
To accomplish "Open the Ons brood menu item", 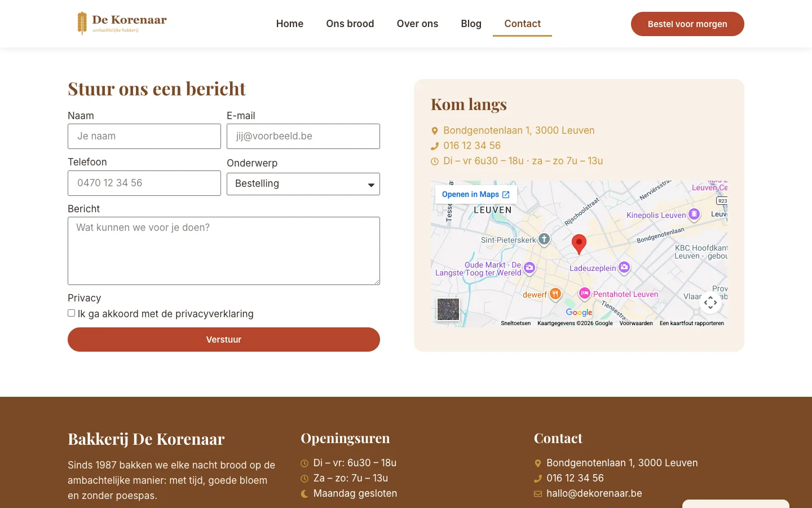I will pos(350,24).
